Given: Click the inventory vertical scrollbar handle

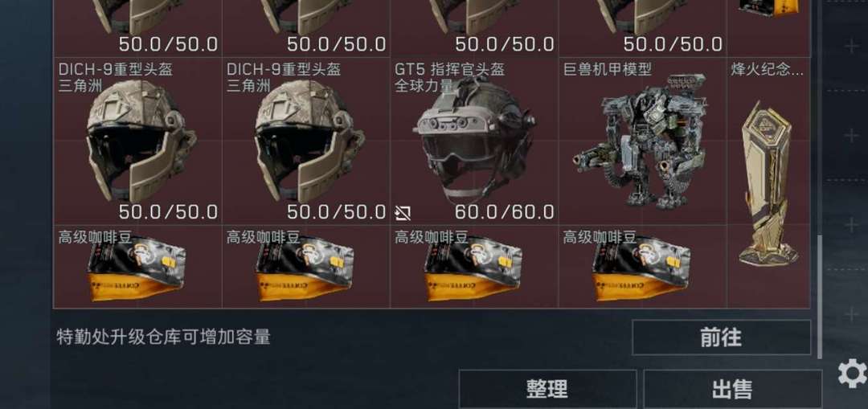Looking at the screenshot, I should point(820,296).
